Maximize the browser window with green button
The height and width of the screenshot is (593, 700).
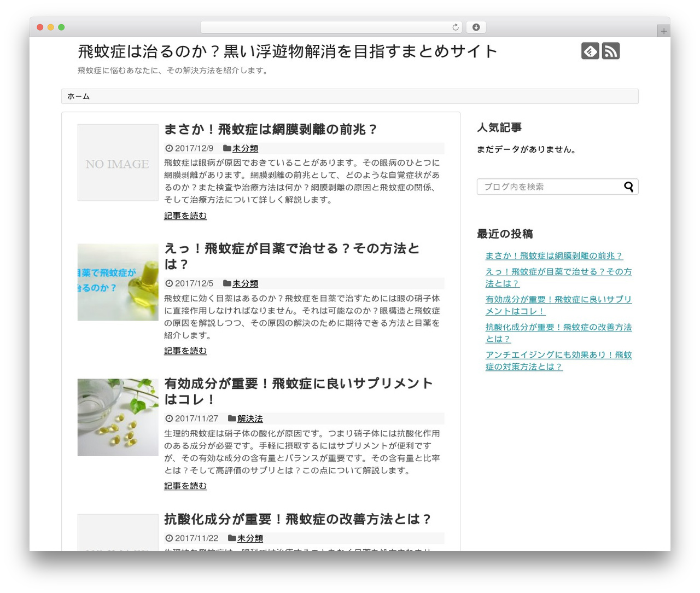tap(61, 27)
